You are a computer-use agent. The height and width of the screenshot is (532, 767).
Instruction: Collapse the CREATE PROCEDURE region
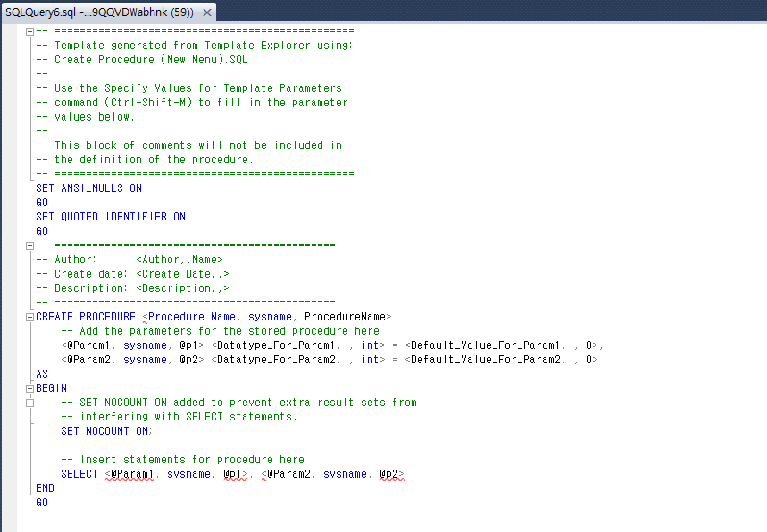[x=30, y=317]
